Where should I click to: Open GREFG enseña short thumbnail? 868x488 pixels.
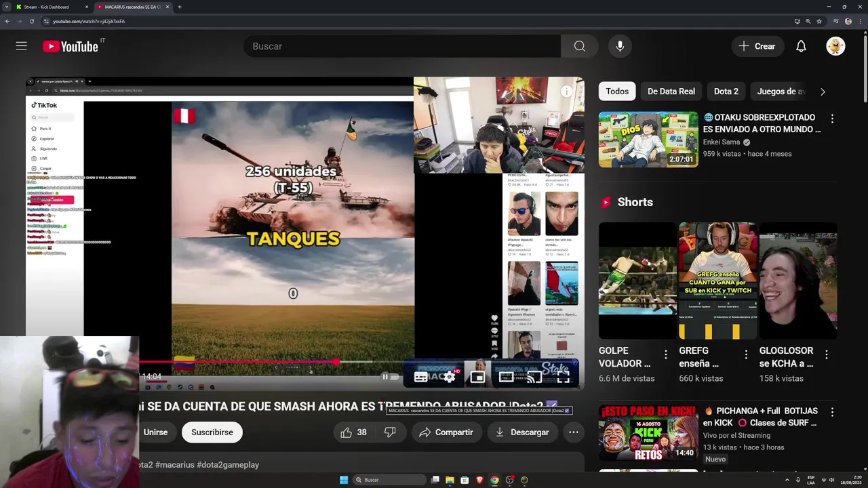click(718, 281)
